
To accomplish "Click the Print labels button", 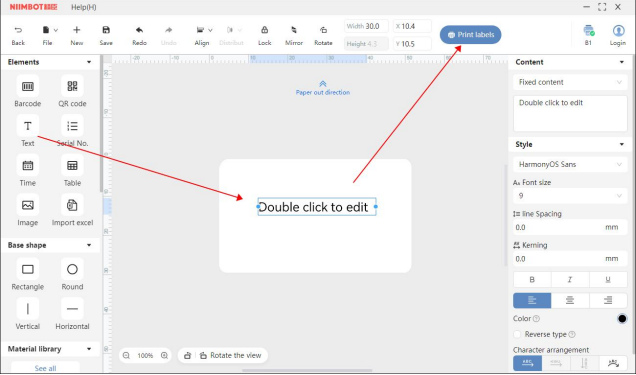I will pyautogui.click(x=471, y=35).
